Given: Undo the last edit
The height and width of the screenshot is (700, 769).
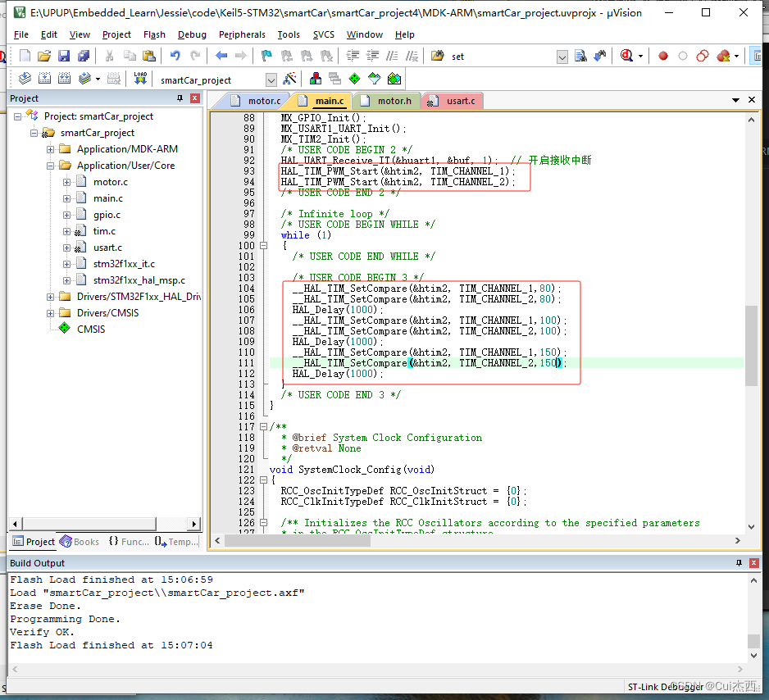Looking at the screenshot, I should [175, 56].
